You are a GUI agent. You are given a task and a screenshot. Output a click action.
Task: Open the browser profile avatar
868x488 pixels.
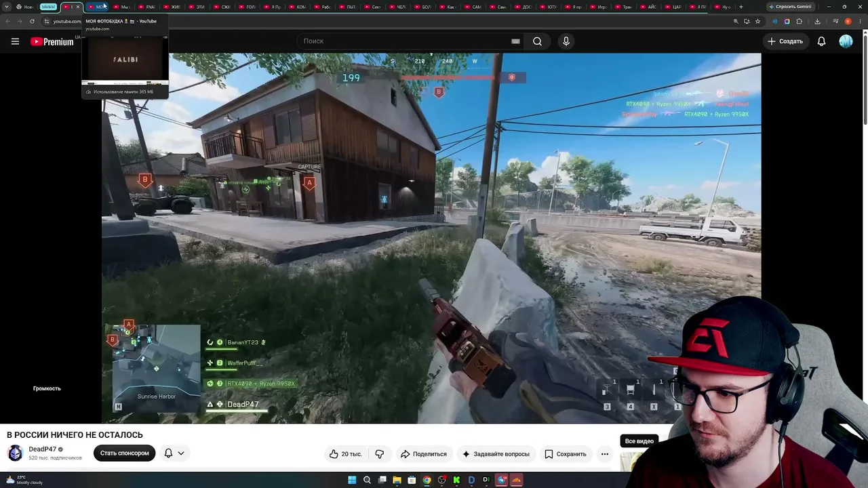[x=848, y=21]
